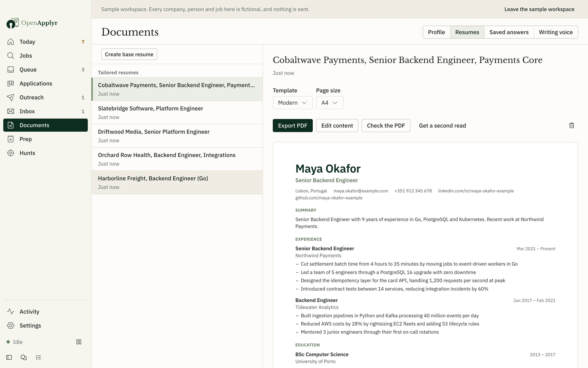Click the BSc Computer Science entry
Image resolution: width=588 pixels, height=368 pixels.
click(322, 354)
